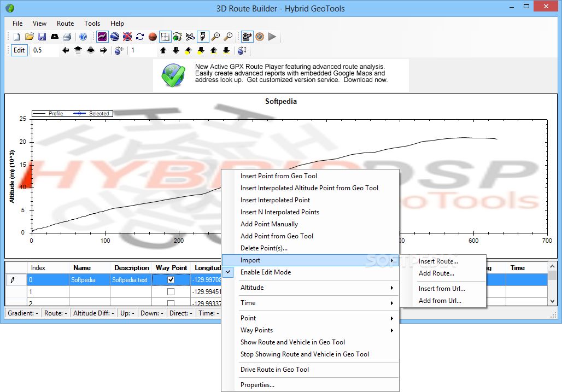Click the plain black down arrow icon

(176, 50)
